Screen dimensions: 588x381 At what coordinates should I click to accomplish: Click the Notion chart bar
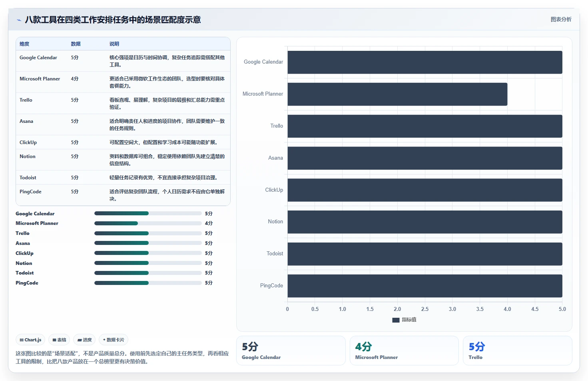coord(425,222)
